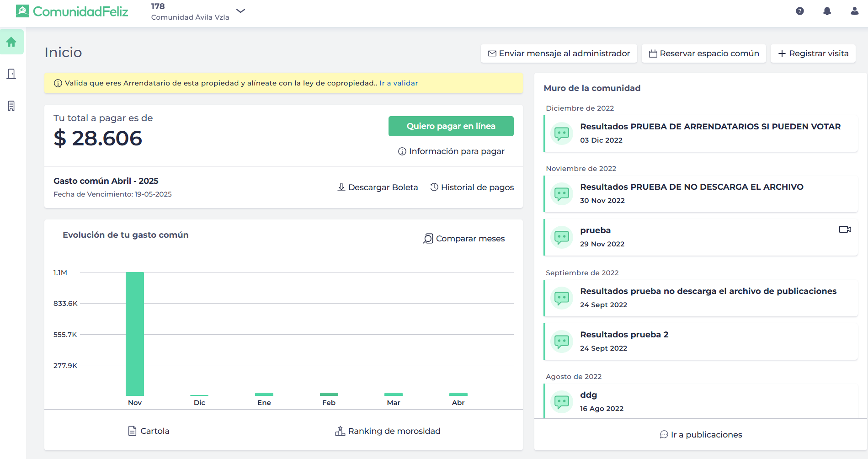
Task: Open the user profile icon
Action: pyautogui.click(x=854, y=11)
